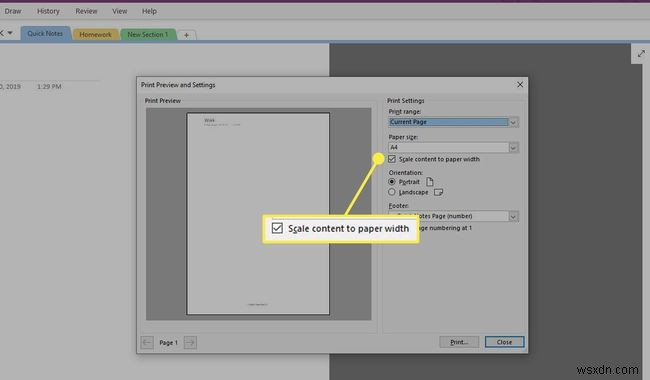Viewport: 650px width, 380px height.
Task: Open the Print range dropdown
Action: [513, 122]
